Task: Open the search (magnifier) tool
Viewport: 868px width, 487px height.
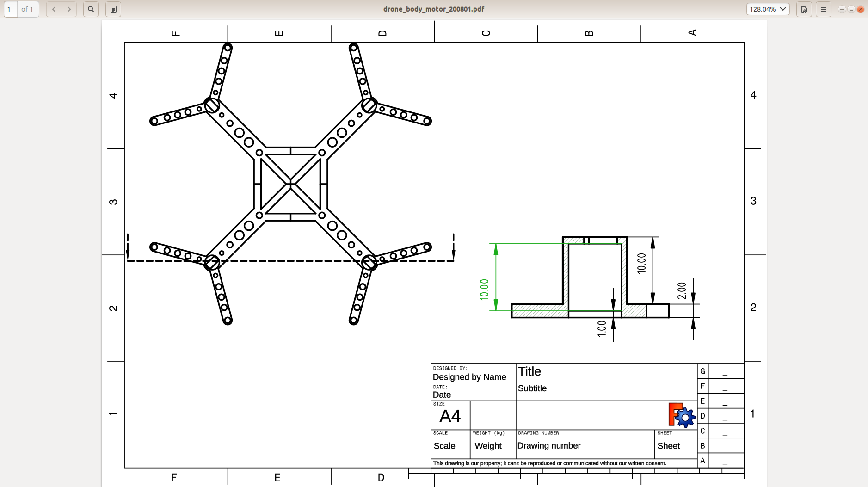Action: pyautogui.click(x=91, y=9)
